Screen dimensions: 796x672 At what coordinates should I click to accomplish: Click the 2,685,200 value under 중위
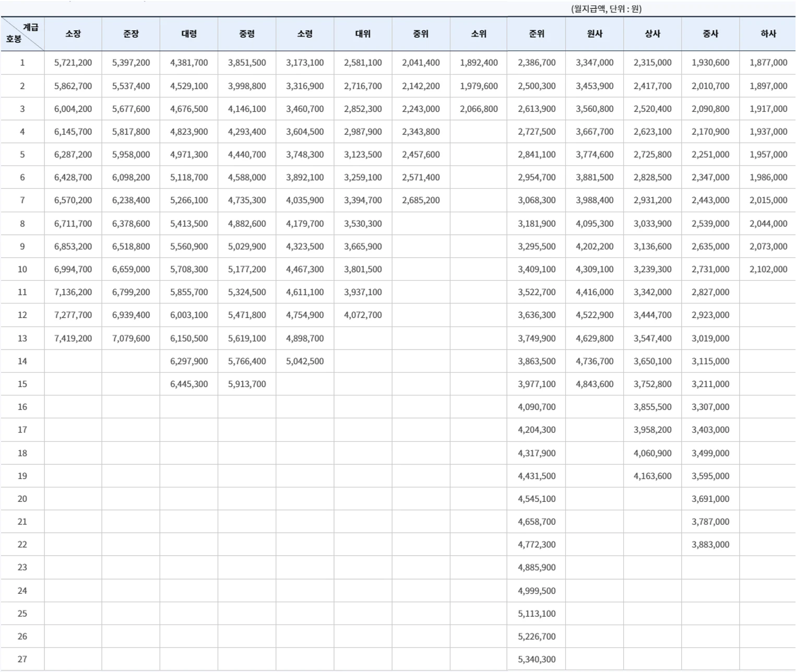pos(421,200)
